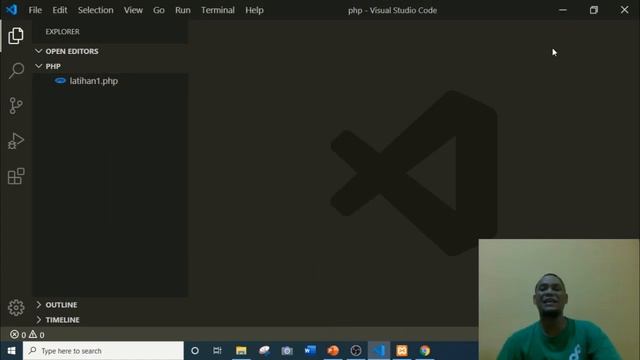Open Task View from the taskbar
This screenshot has height=360, width=640.
click(x=218, y=351)
